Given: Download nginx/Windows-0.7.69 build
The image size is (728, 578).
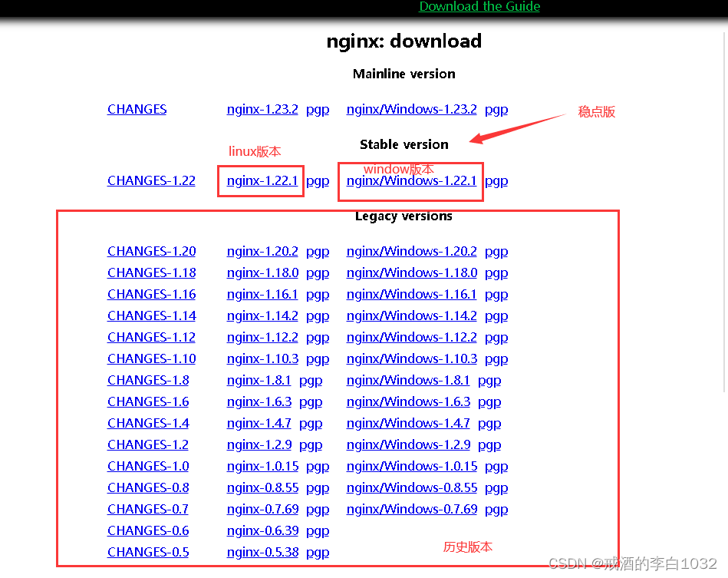Looking at the screenshot, I should [412, 509].
